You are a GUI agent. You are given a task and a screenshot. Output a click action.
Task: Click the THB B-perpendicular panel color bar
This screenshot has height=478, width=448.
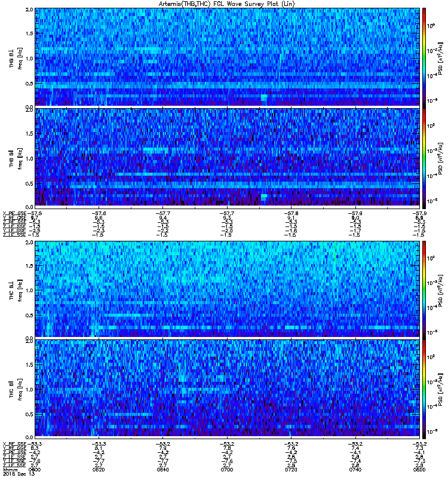(x=424, y=57)
